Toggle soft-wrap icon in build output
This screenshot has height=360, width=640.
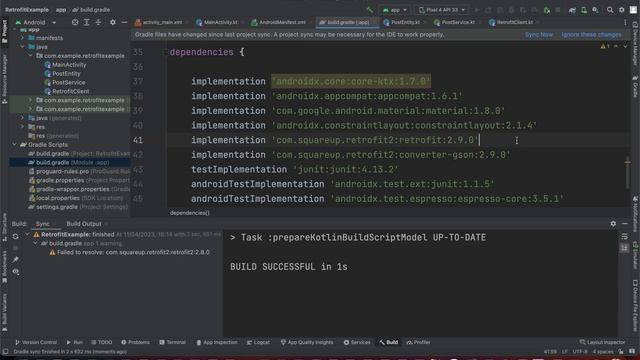(624, 237)
